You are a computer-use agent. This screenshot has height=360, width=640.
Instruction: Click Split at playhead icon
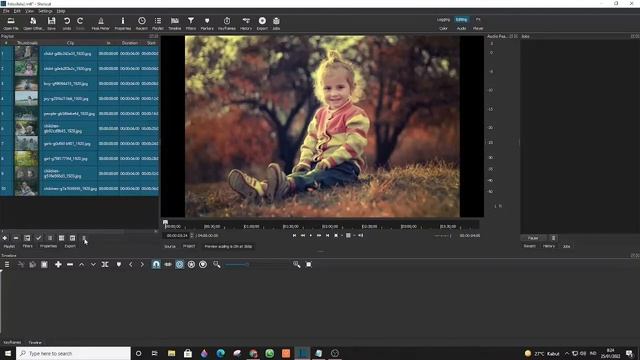click(x=105, y=264)
